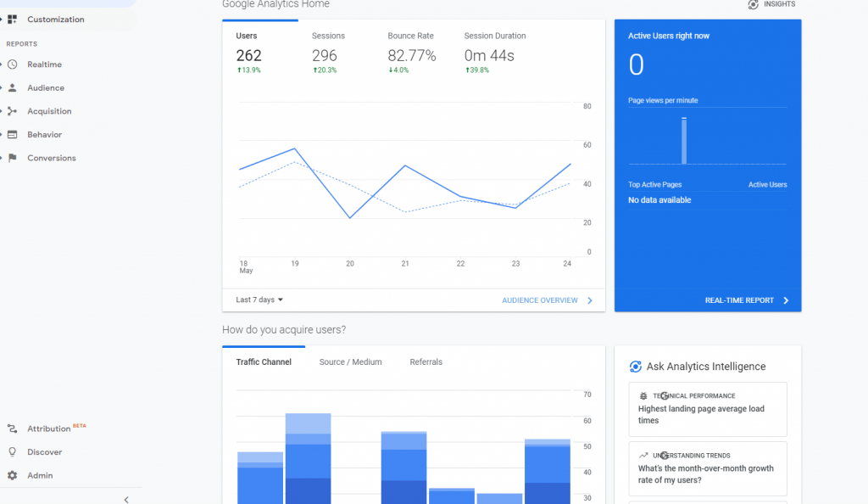Click the Audience Overview arrow chevron
Image resolution: width=868 pixels, height=504 pixels.
tap(590, 300)
